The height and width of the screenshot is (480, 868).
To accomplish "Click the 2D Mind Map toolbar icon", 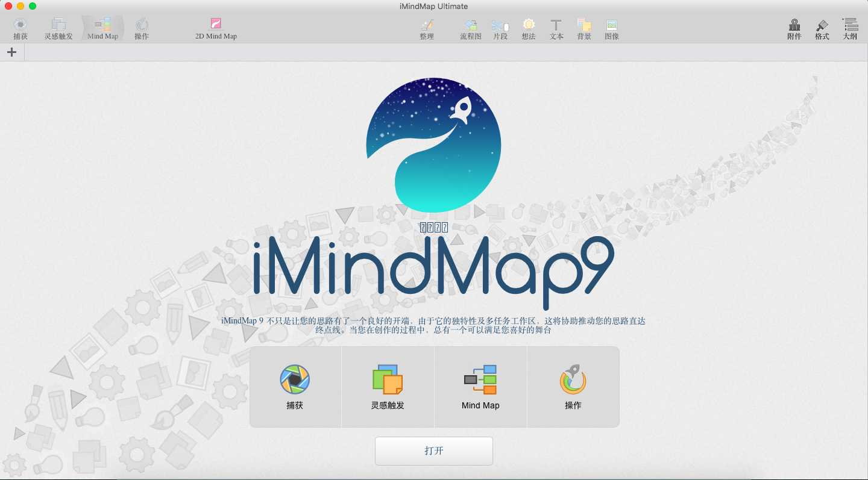I will (x=216, y=29).
